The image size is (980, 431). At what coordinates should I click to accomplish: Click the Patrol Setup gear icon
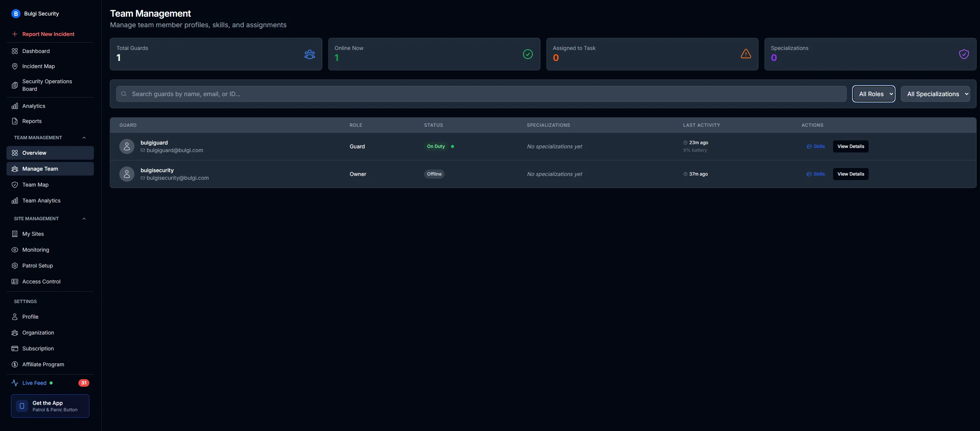click(x=15, y=266)
